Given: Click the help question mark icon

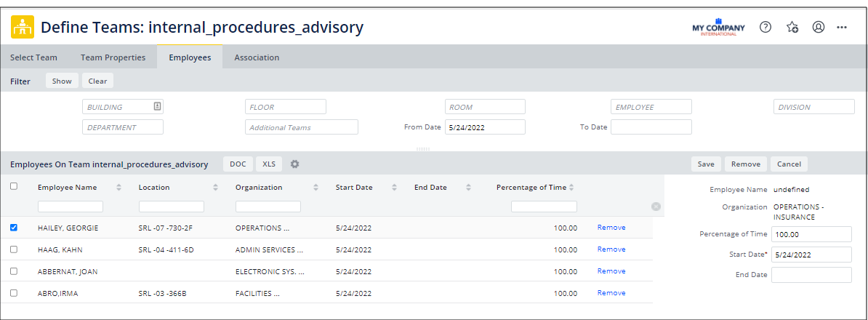Looking at the screenshot, I should pyautogui.click(x=765, y=27).
